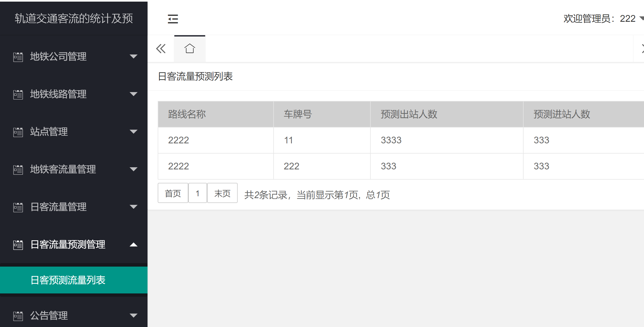Click calendar icon beside 公告管理
The width and height of the screenshot is (644, 327).
(18, 316)
